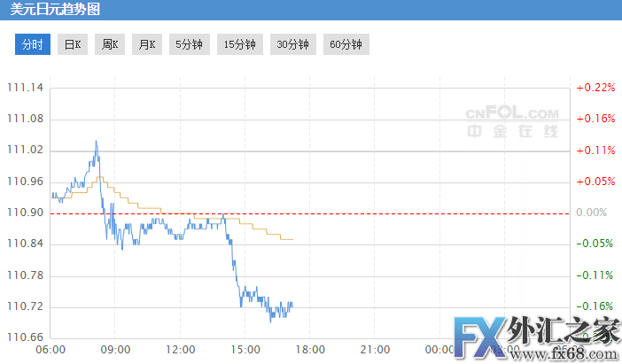Click the 12:00 time axis marker
Viewport: 622px width, 364px height.
(x=181, y=349)
